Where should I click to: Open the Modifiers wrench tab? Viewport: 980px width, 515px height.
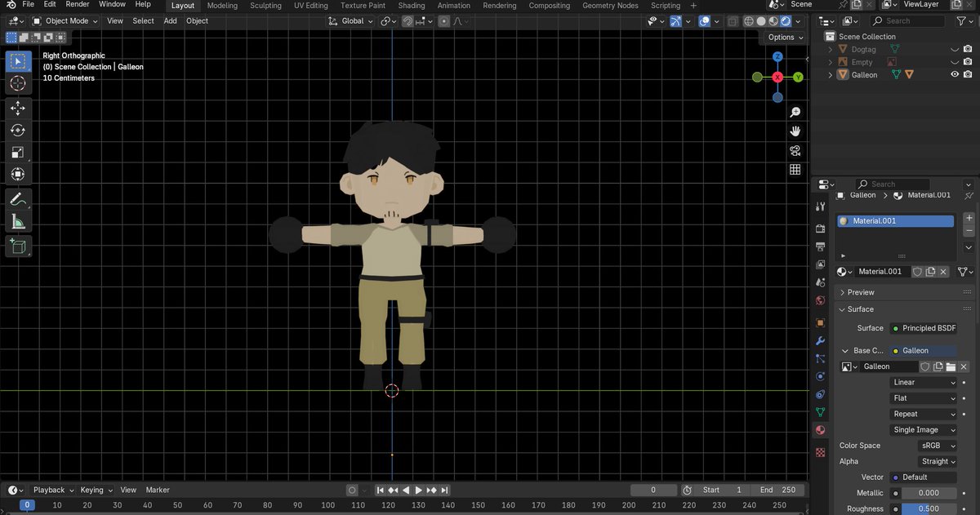[x=821, y=340]
